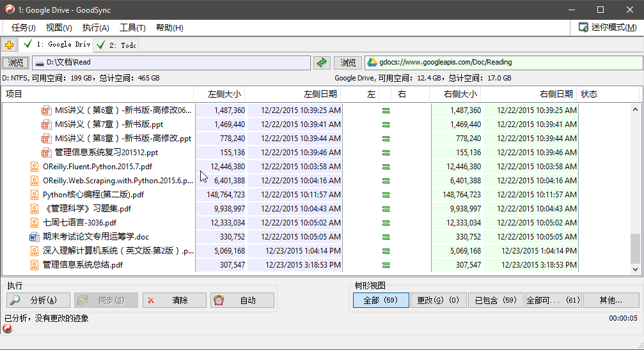Add a new job with plus icon

[x=9, y=45]
